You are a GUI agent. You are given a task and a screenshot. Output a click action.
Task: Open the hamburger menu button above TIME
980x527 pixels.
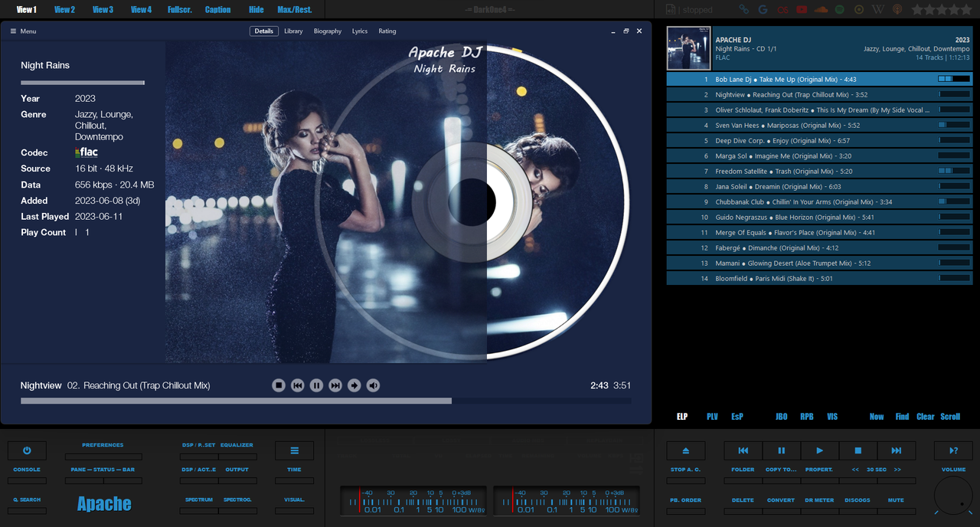coord(295,450)
